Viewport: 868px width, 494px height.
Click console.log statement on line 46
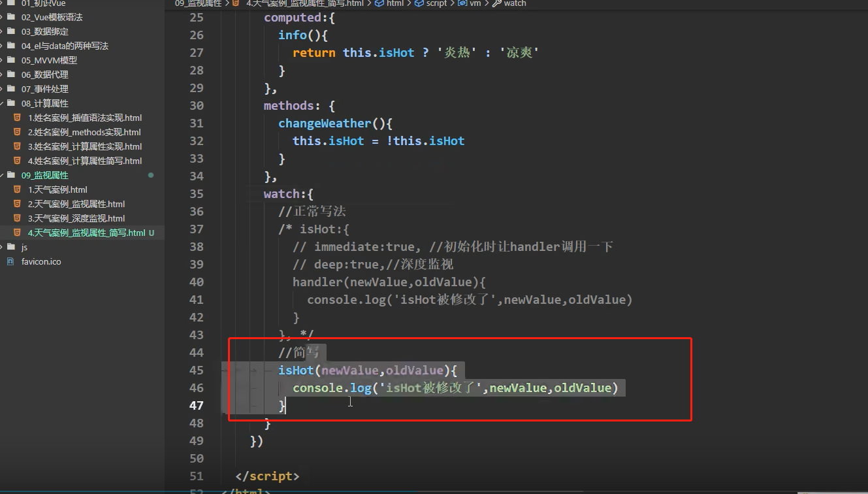(x=455, y=388)
